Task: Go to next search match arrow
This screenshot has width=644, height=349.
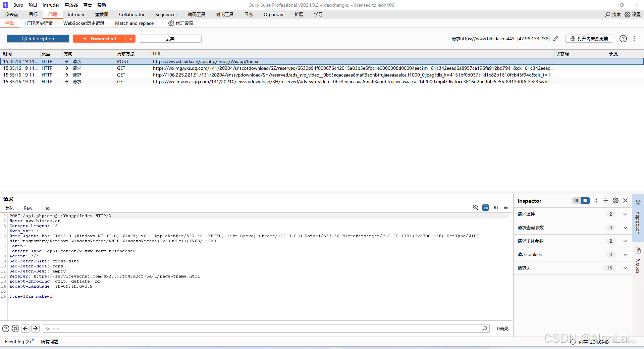Action: (36, 329)
